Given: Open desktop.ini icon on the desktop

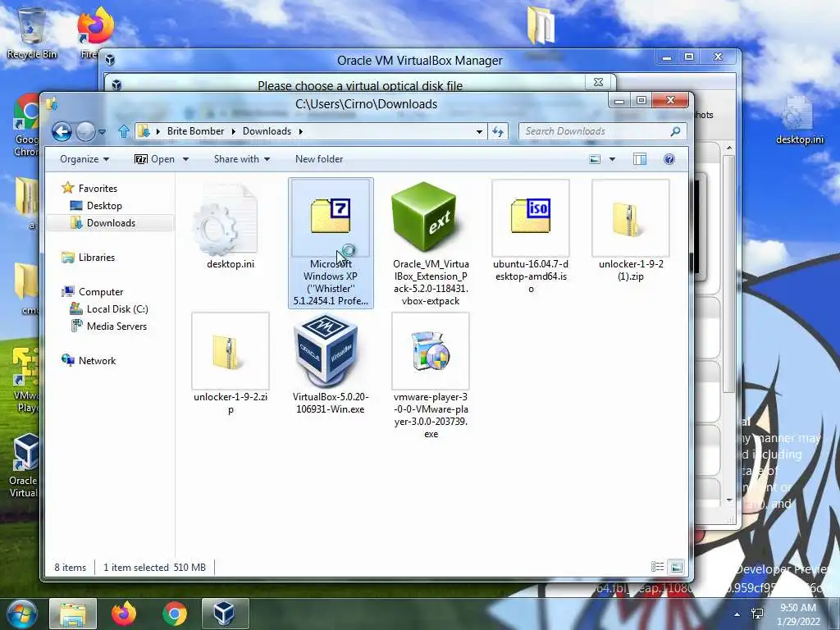Looking at the screenshot, I should click(x=799, y=121).
